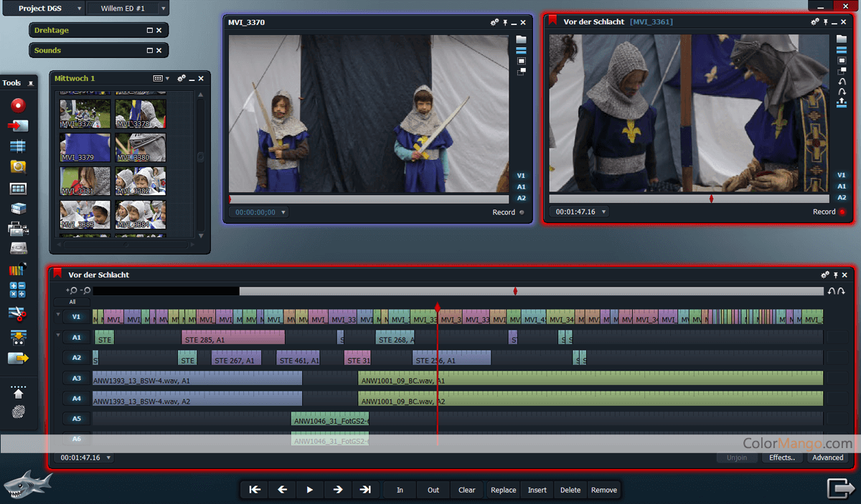Enable the V1 track in the MVI_3370 viewer
861x504 pixels.
pos(521,175)
